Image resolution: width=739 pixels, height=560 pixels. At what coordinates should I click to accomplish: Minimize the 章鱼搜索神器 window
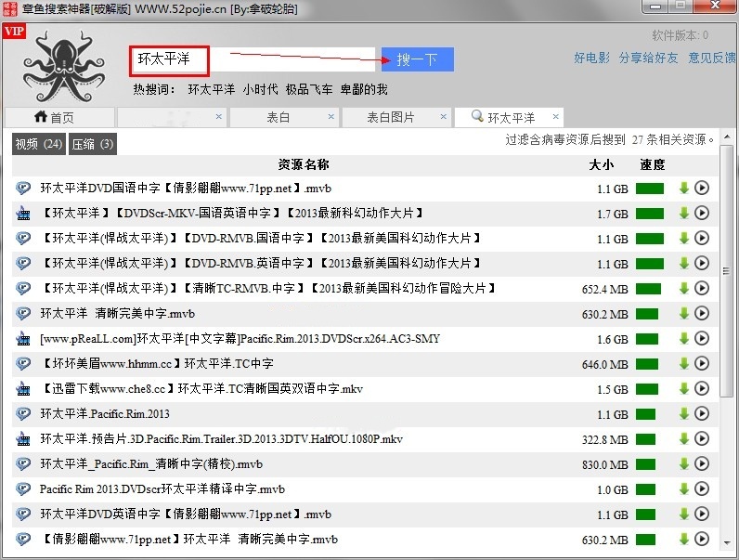pos(656,6)
